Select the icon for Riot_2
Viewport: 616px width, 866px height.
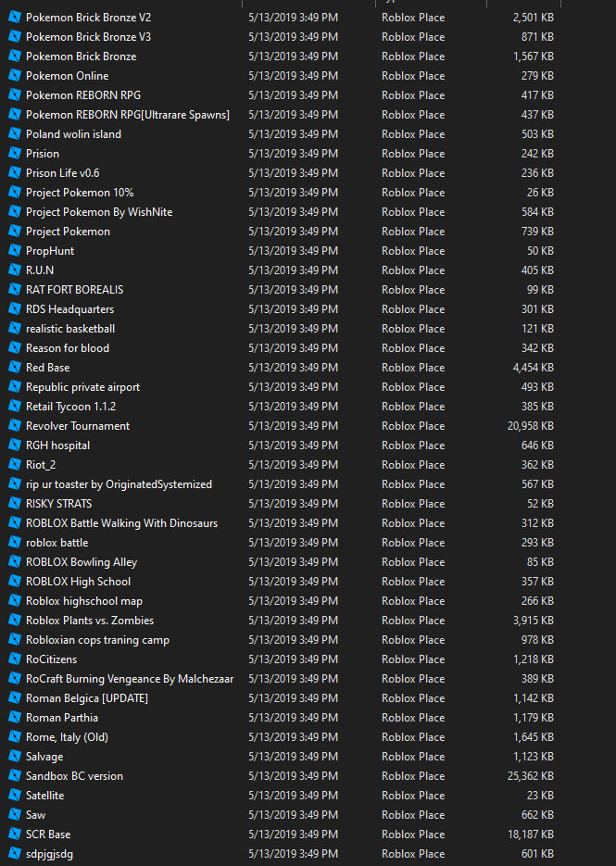pos(15,464)
